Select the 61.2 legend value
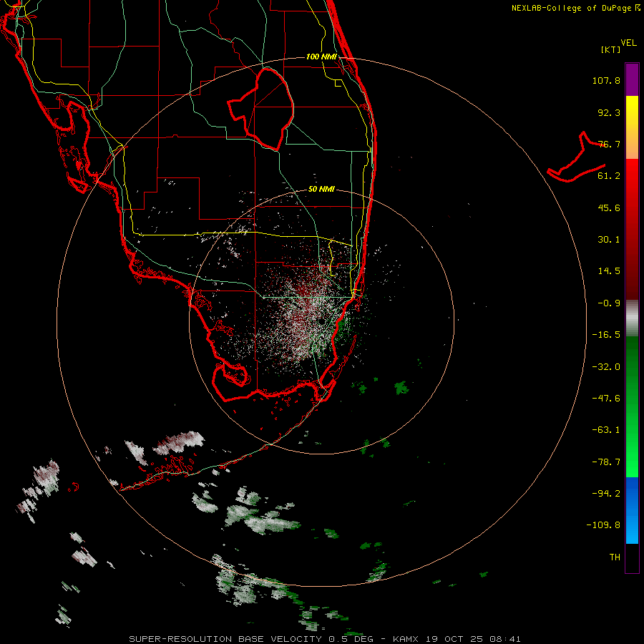Image resolution: width=644 pixels, height=644 pixels. coord(609,176)
